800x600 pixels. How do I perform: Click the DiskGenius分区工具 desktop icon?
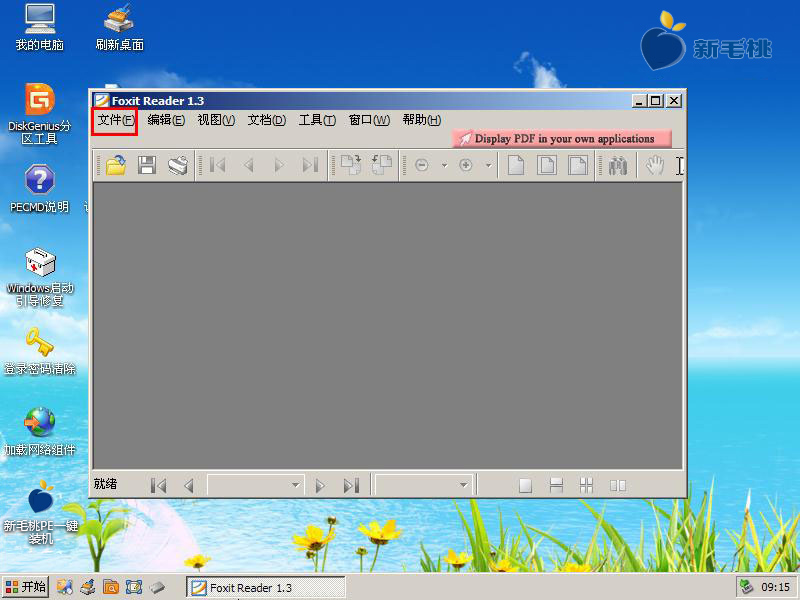coord(40,114)
